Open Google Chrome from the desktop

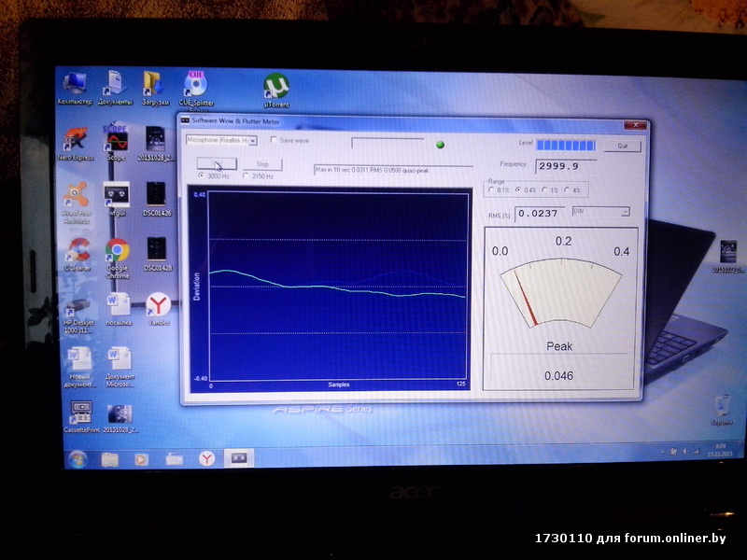tap(117, 251)
